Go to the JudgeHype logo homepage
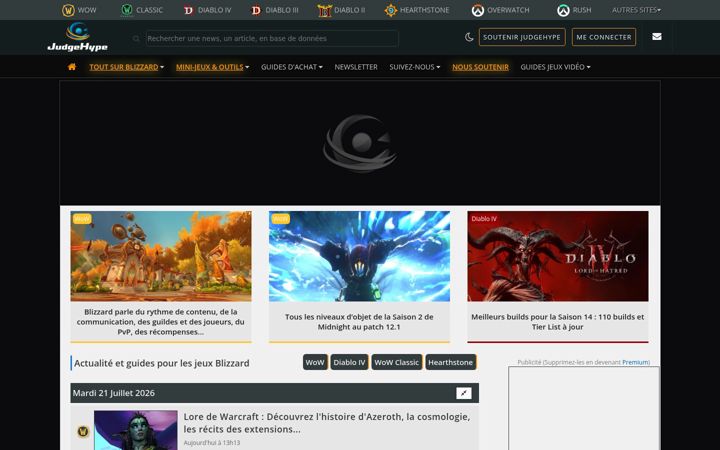The height and width of the screenshot is (450, 720). click(x=78, y=37)
